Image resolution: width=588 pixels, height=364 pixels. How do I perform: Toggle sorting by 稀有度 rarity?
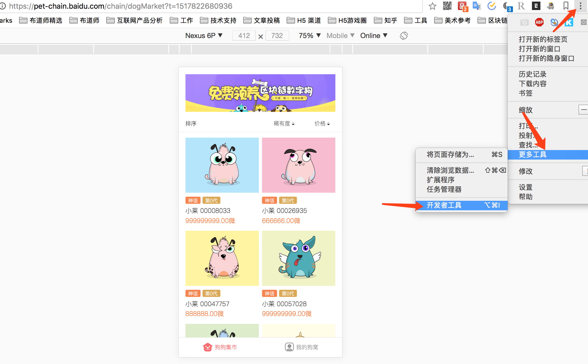pos(284,124)
